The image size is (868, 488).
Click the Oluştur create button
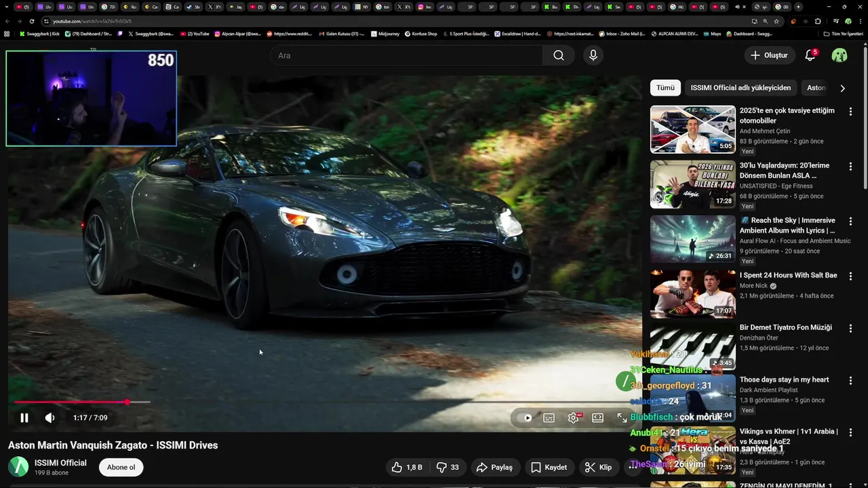pos(770,56)
